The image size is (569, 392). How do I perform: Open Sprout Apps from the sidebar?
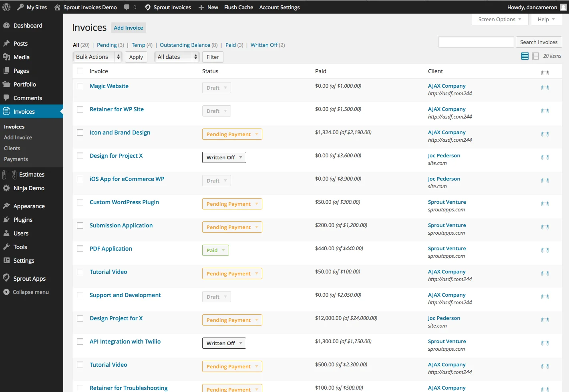pos(7,278)
